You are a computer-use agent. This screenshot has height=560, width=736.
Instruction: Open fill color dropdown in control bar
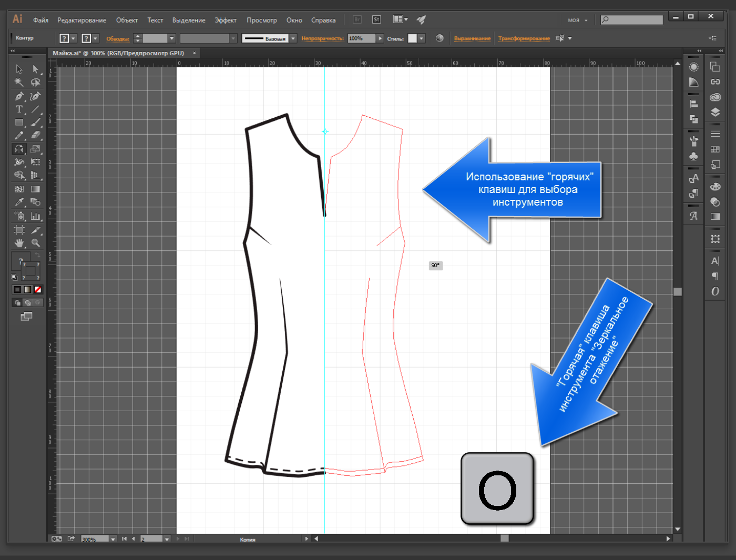pos(74,38)
